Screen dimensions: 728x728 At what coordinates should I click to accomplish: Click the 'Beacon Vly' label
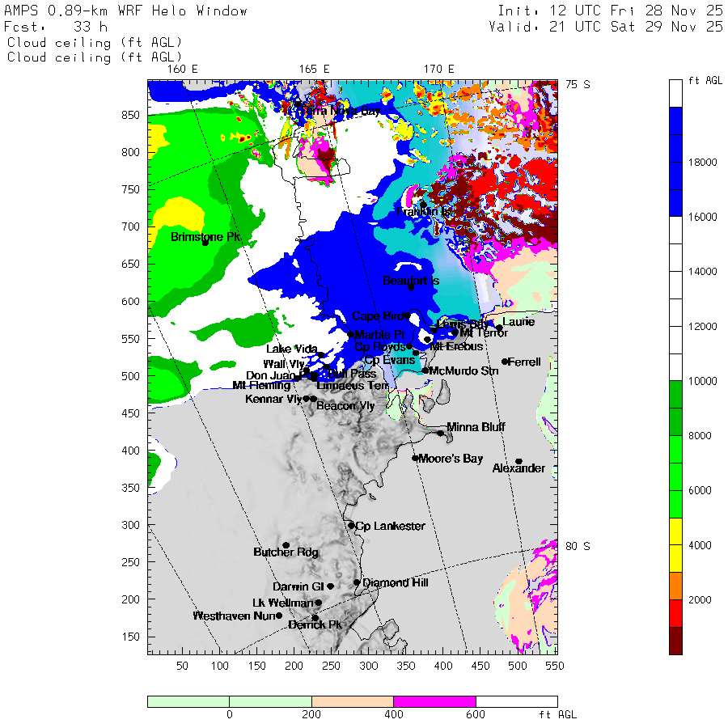[345, 406]
